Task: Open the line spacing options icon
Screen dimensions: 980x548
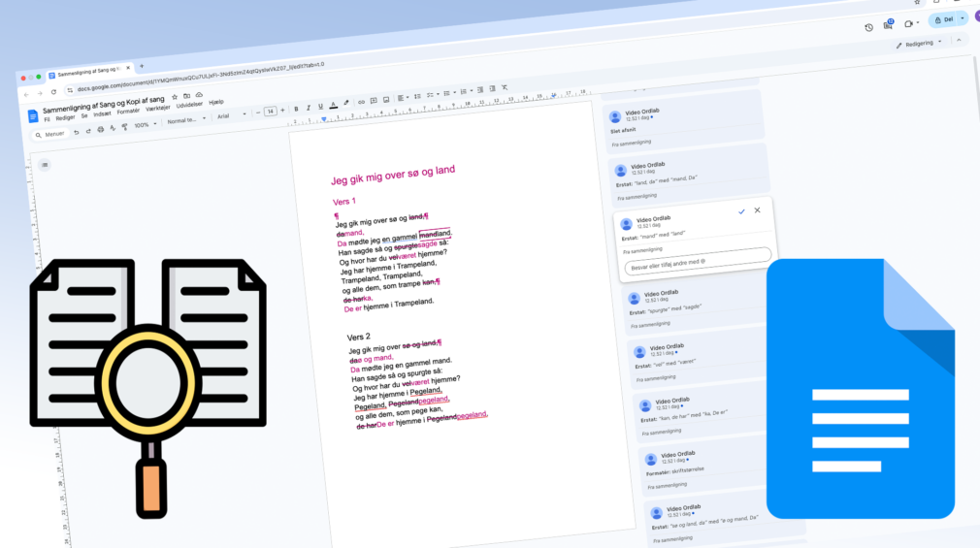Action: click(417, 96)
